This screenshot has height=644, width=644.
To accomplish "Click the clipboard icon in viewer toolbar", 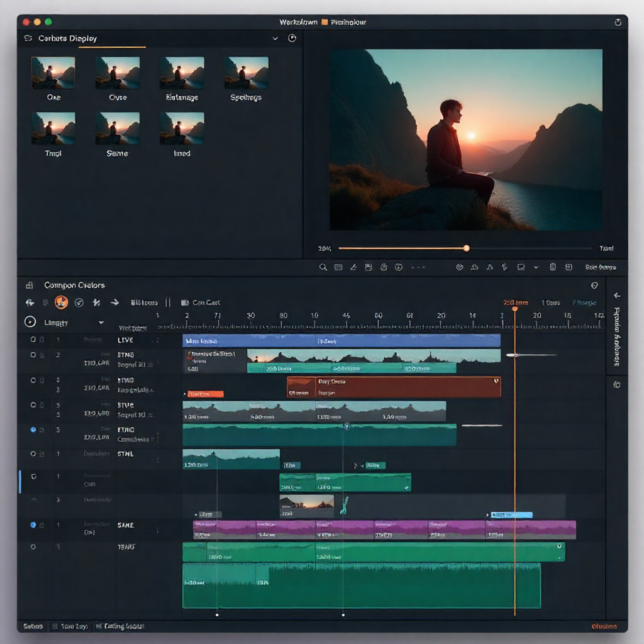I will 553,267.
